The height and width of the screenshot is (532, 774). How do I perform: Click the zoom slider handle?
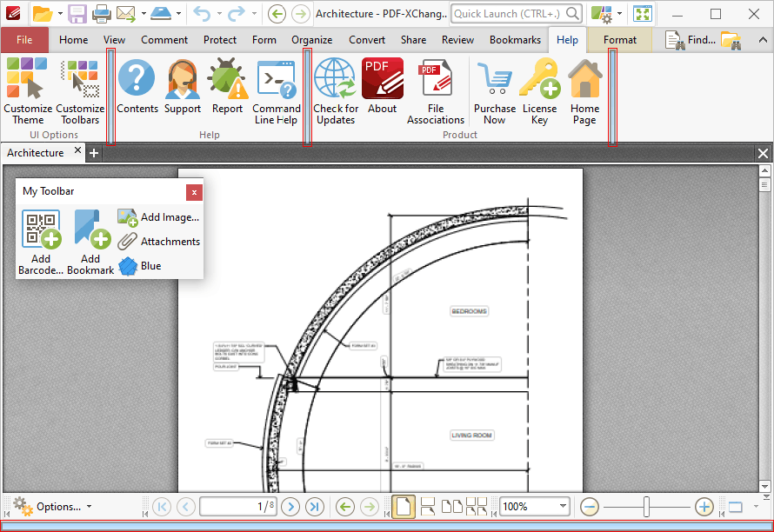click(x=646, y=506)
